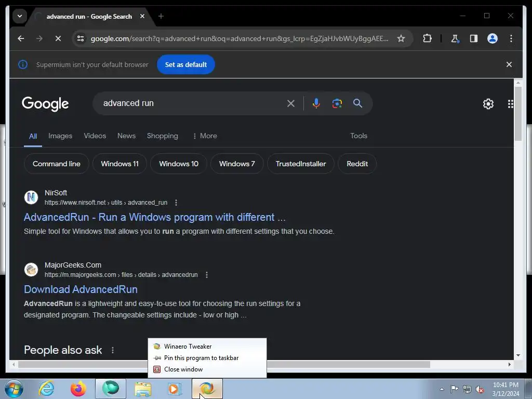Select the All results tab
Screen dimensions: 532x399
[33, 137]
